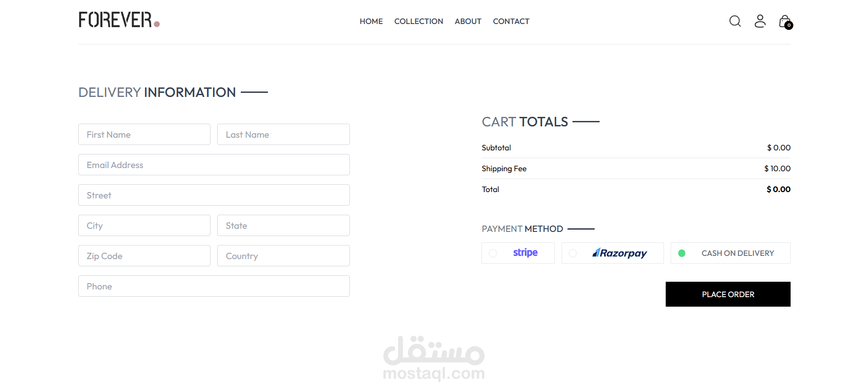Click the Subtotal amount $ 0.00
868x390 pixels.
(778, 148)
